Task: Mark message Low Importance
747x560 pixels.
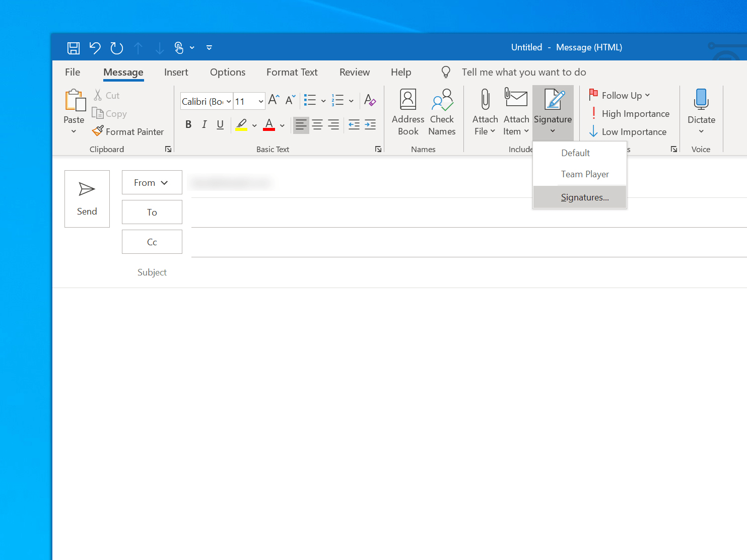Action: (x=628, y=132)
